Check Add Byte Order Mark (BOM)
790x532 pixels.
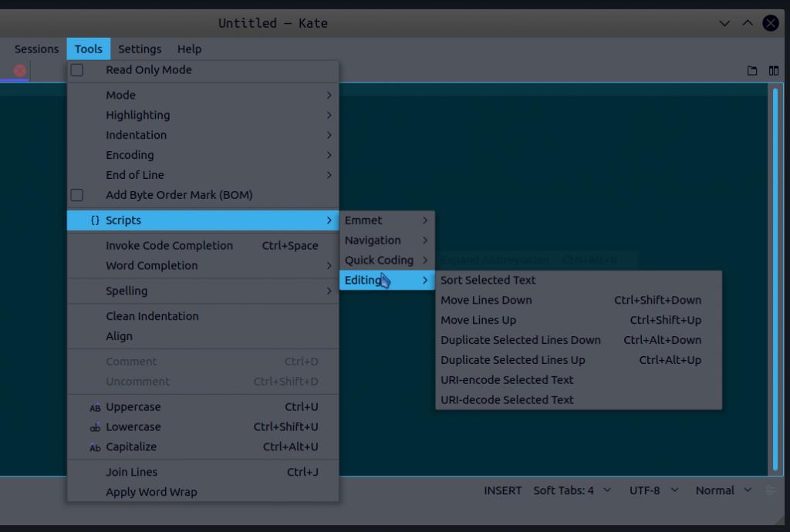point(77,195)
